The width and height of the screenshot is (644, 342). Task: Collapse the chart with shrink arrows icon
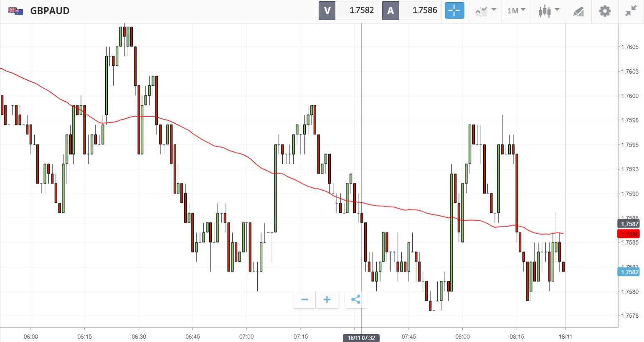(x=631, y=11)
